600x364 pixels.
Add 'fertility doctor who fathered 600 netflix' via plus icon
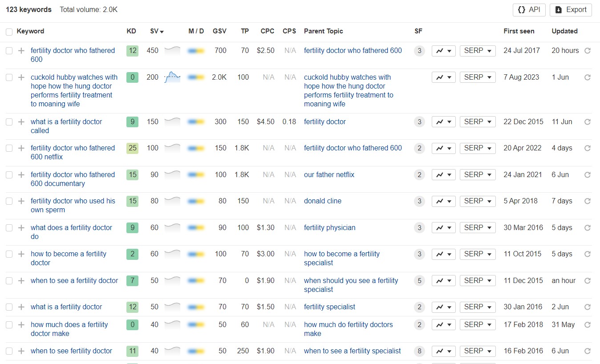pyautogui.click(x=21, y=148)
